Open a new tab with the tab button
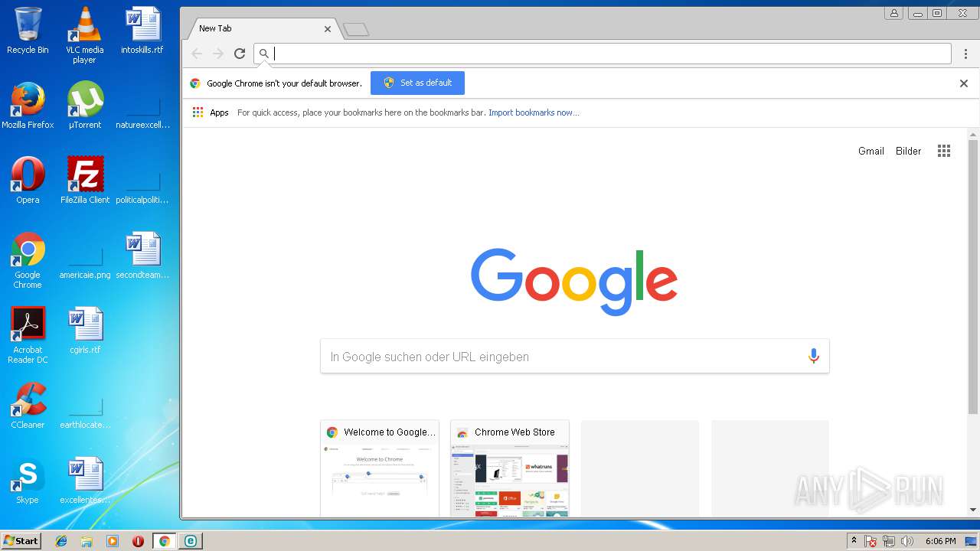This screenshot has height=551, width=980. point(356,30)
